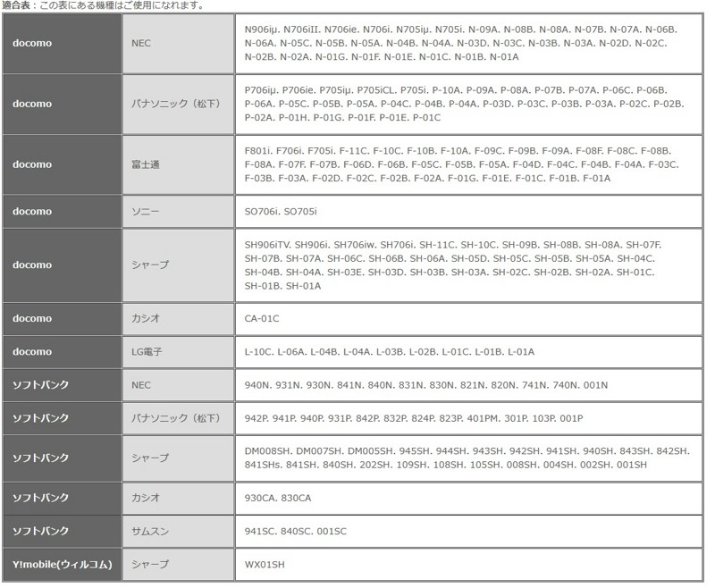715x588 pixels.
Task: Click the ソフトバンク carrier cell beside サムスン
Action: tap(61, 531)
